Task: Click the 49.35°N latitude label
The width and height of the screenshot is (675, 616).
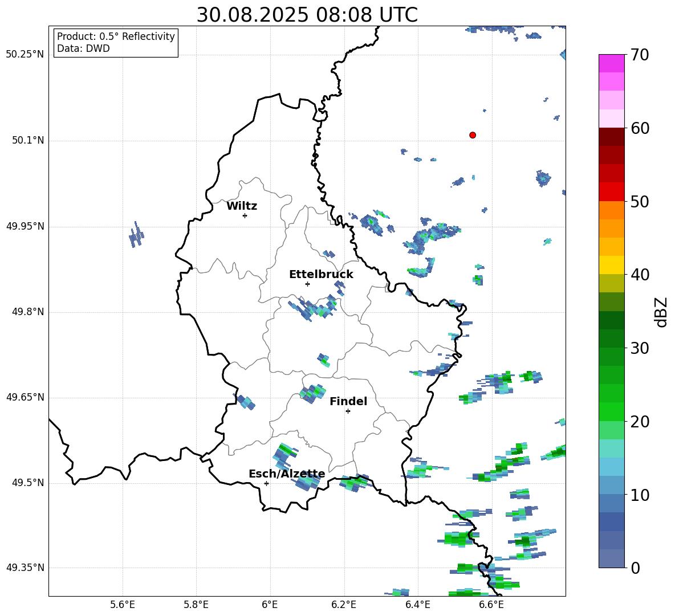Action: point(25,568)
